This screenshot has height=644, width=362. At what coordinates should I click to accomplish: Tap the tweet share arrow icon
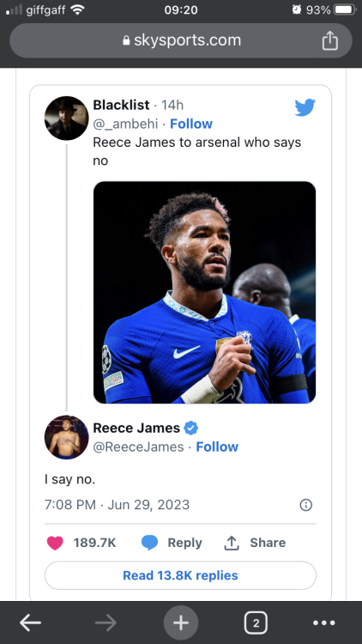(x=232, y=543)
